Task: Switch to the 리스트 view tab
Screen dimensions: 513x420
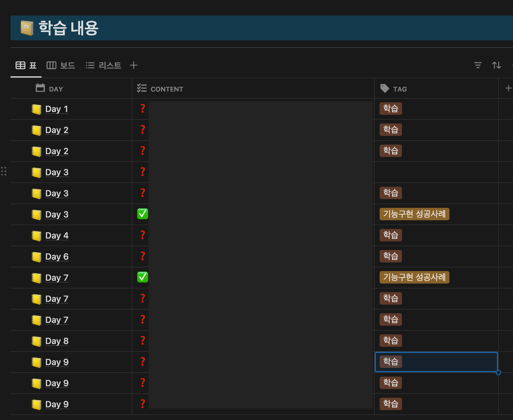Action: [104, 65]
